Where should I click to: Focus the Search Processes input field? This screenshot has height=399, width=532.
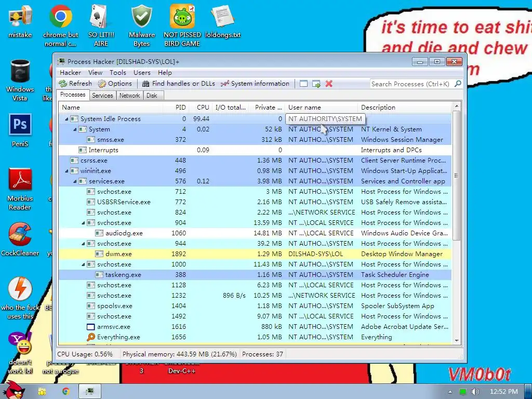411,84
